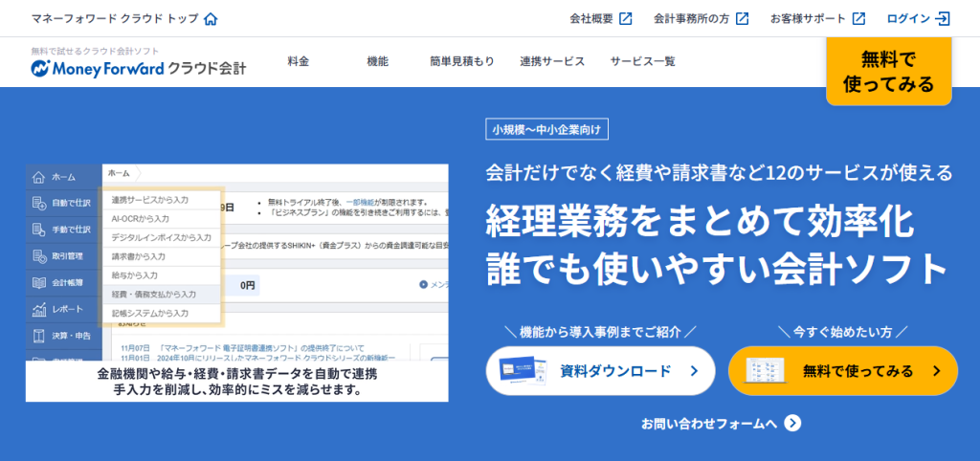
Task: Open the 料金 menu item
Action: [x=298, y=61]
